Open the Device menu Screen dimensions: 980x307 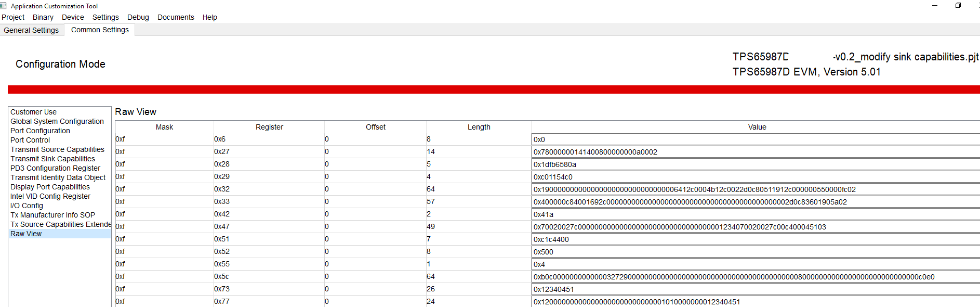click(x=73, y=17)
